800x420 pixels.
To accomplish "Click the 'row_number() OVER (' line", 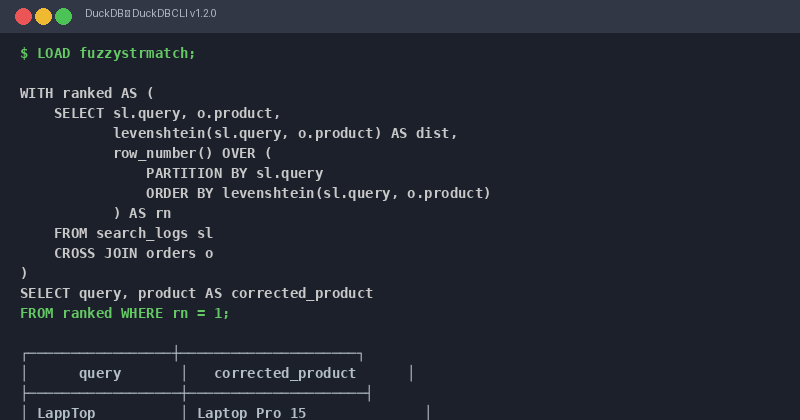I will pyautogui.click(x=192, y=153).
